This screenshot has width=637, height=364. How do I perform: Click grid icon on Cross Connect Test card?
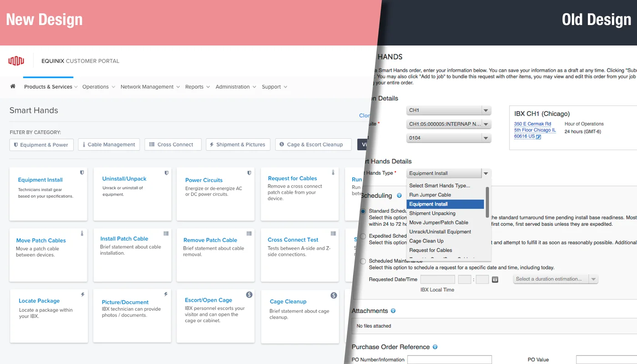pos(333,233)
